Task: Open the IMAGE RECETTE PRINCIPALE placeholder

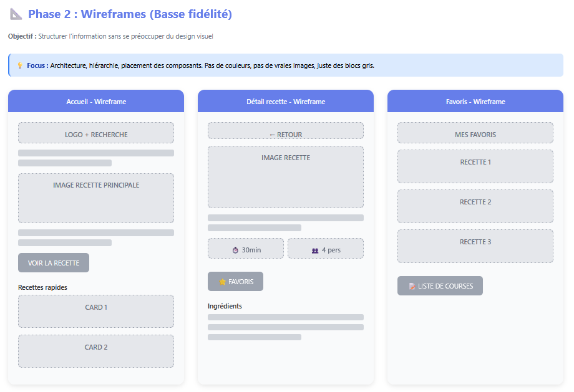Action: tap(96, 198)
